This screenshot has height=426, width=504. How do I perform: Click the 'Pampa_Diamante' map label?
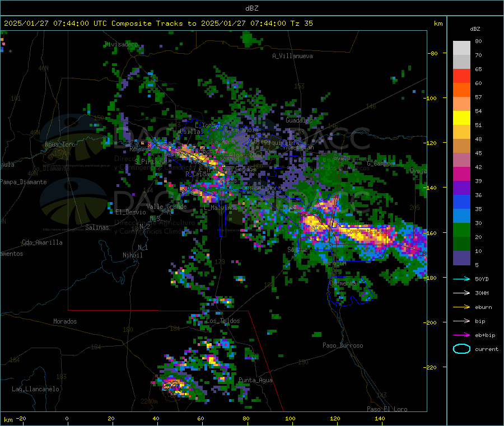(24, 182)
